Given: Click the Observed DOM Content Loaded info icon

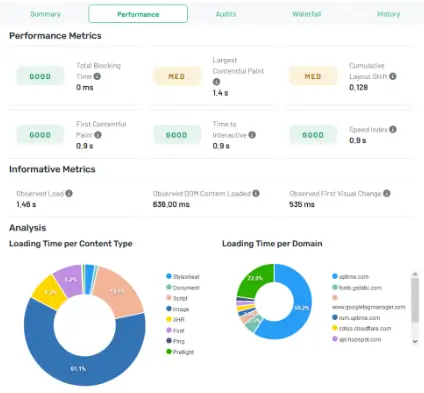Looking at the screenshot, I should pyautogui.click(x=256, y=193).
